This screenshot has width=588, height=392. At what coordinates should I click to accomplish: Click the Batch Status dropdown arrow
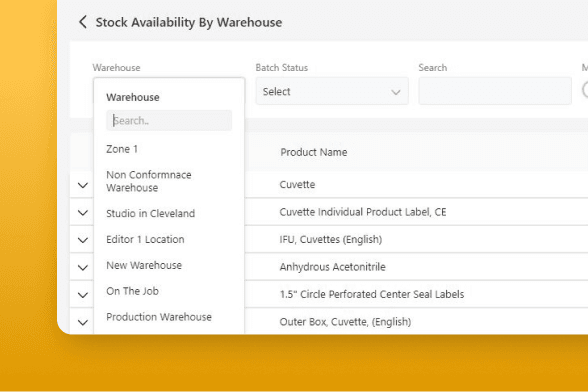(x=396, y=92)
